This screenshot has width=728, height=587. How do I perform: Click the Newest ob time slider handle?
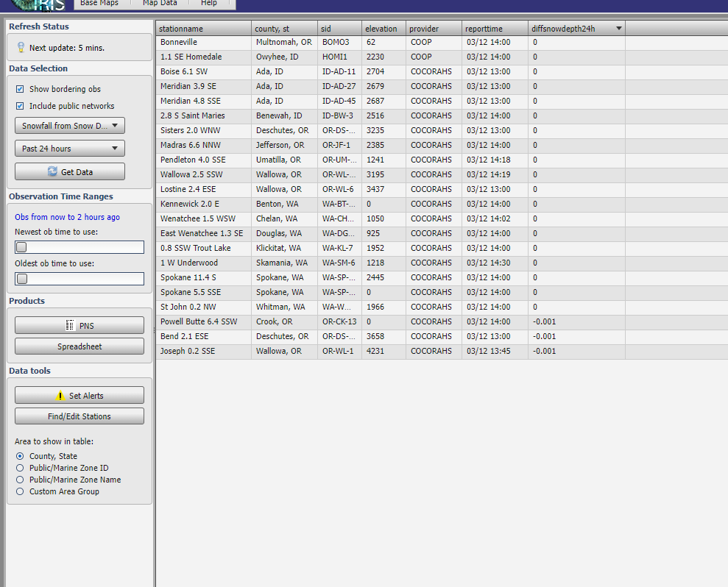(x=22, y=247)
